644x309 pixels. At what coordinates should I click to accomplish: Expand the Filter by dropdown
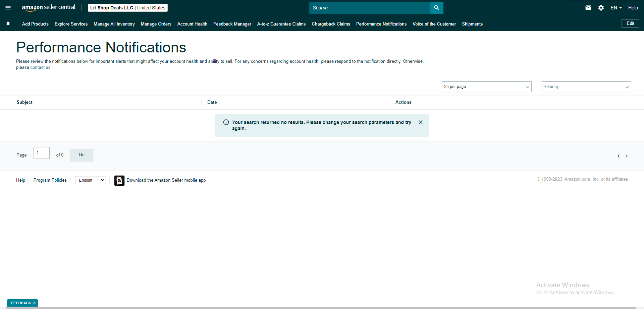[587, 87]
